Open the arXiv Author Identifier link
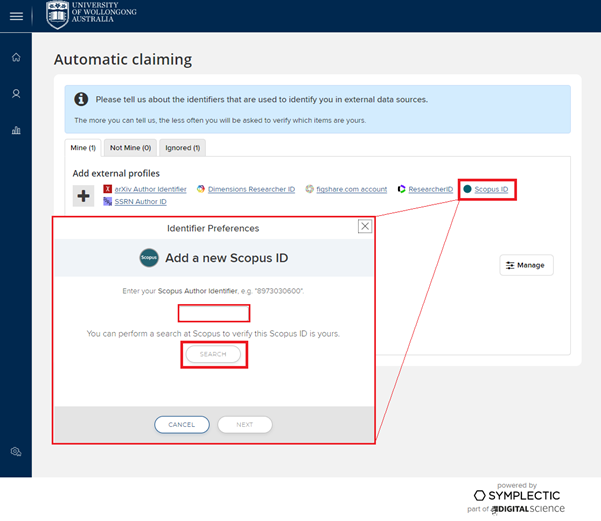This screenshot has height=521, width=601. pos(150,189)
